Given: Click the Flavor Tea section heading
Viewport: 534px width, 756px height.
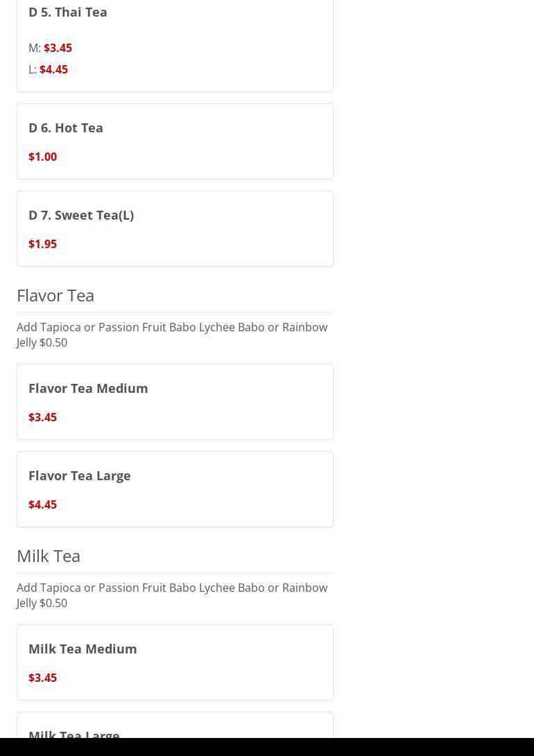Looking at the screenshot, I should 55,295.
